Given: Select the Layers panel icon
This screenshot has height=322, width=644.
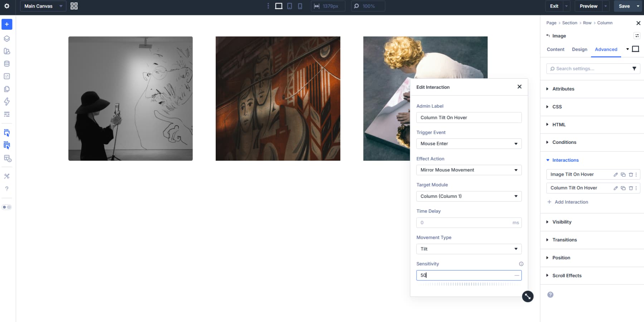Looking at the screenshot, I should [x=6, y=39].
